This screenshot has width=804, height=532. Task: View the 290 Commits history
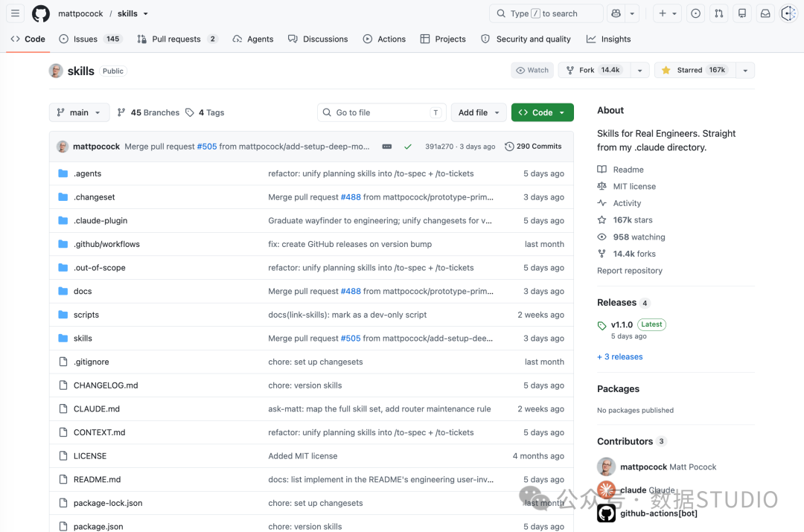coord(533,147)
